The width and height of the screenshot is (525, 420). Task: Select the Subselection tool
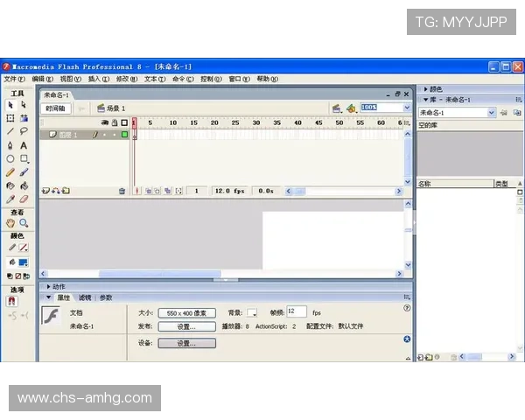click(x=24, y=105)
